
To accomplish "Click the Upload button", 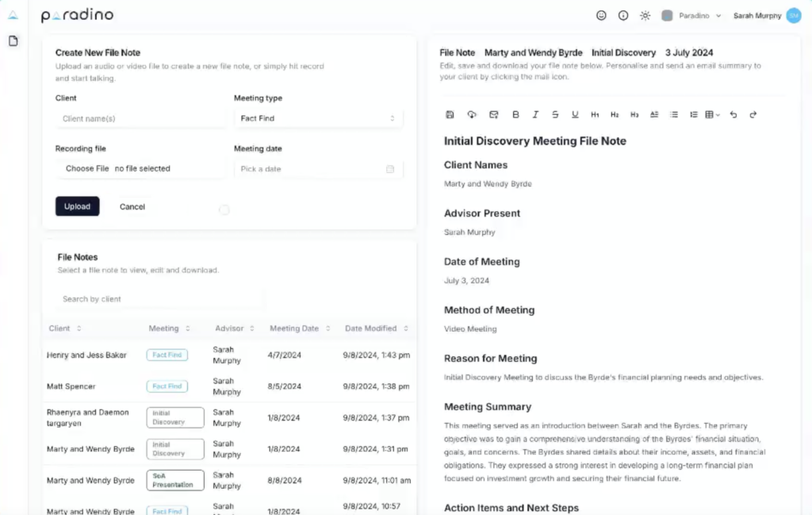I will pos(77,206).
